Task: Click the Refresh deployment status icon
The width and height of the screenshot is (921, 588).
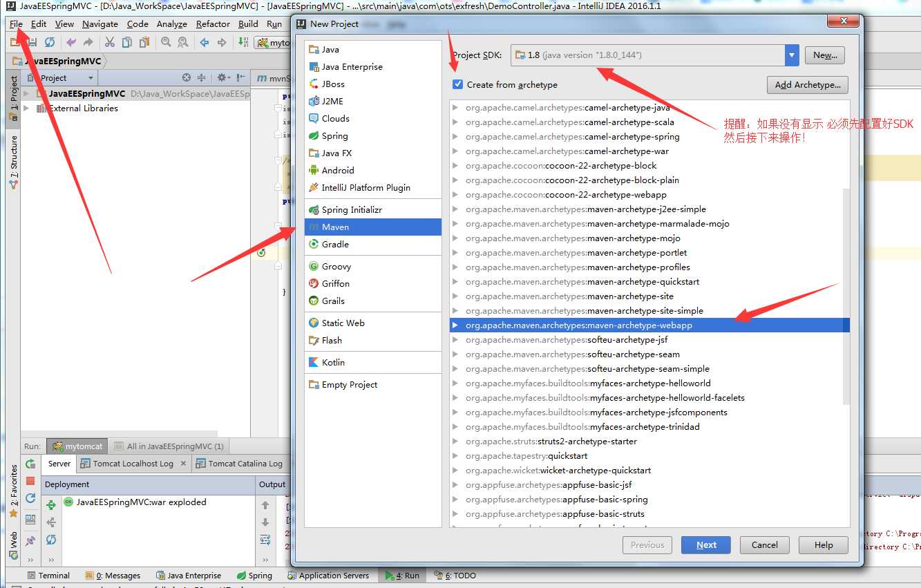Action: click(x=51, y=540)
